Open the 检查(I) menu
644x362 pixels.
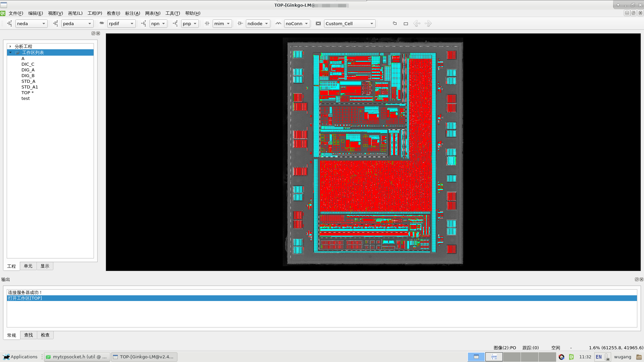coord(113,13)
